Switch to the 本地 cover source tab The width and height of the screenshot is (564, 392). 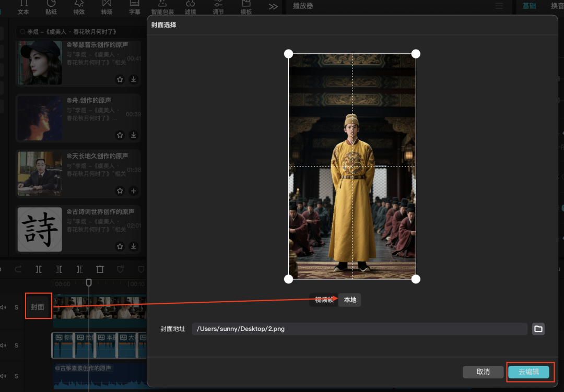tap(350, 300)
